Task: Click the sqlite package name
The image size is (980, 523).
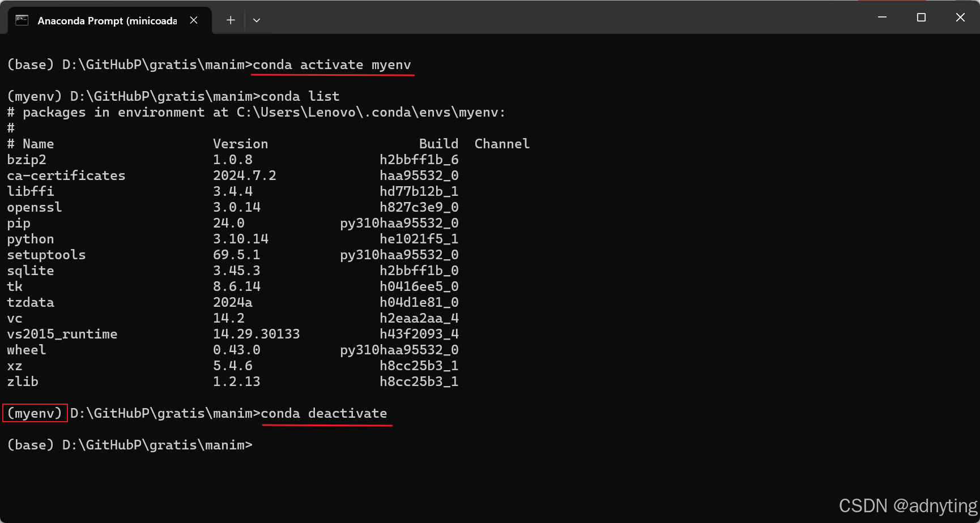Action: coord(31,271)
